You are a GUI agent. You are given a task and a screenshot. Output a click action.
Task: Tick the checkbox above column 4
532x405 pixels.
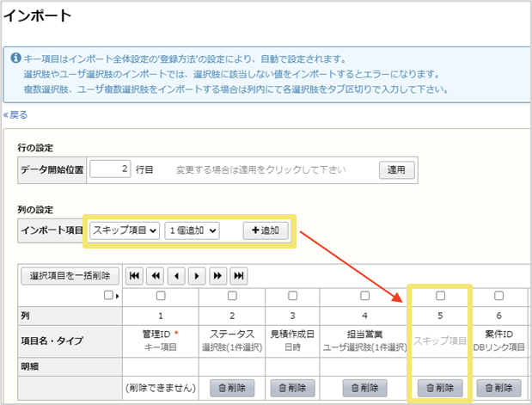click(x=364, y=296)
